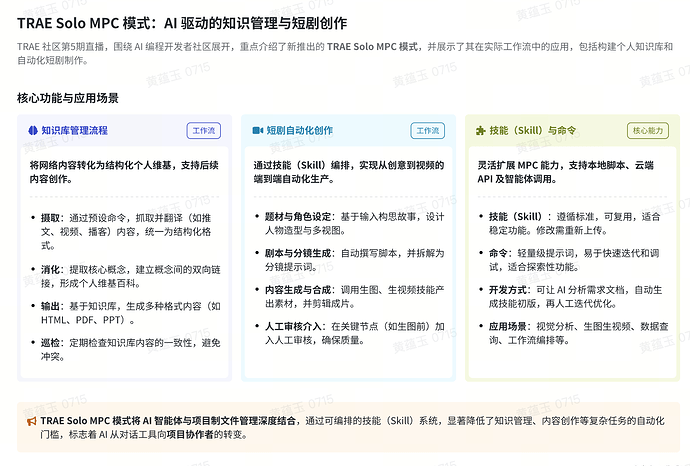Click the 摄取 bullet item
Screen dimensions: 690x466
click(x=126, y=231)
